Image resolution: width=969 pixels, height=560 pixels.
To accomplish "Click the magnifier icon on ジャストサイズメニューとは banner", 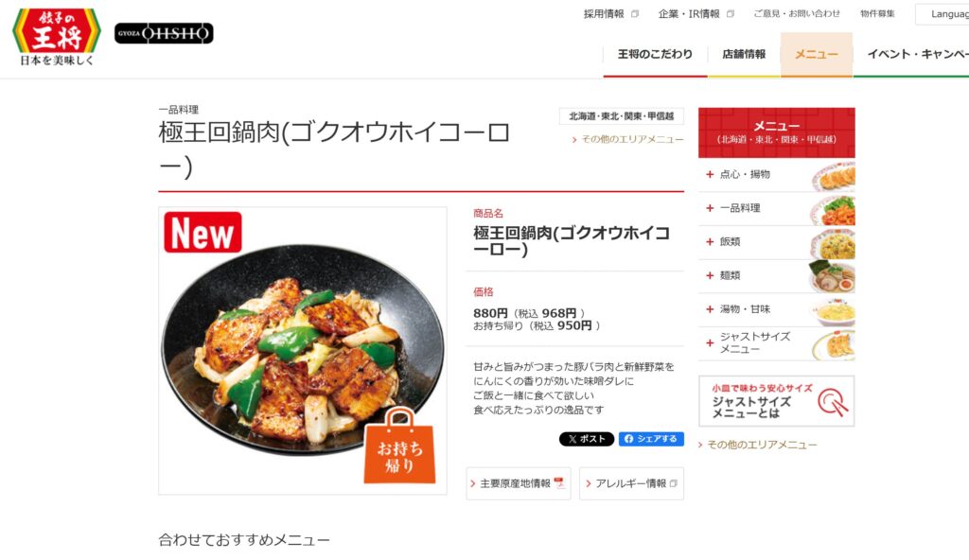I will [833, 402].
